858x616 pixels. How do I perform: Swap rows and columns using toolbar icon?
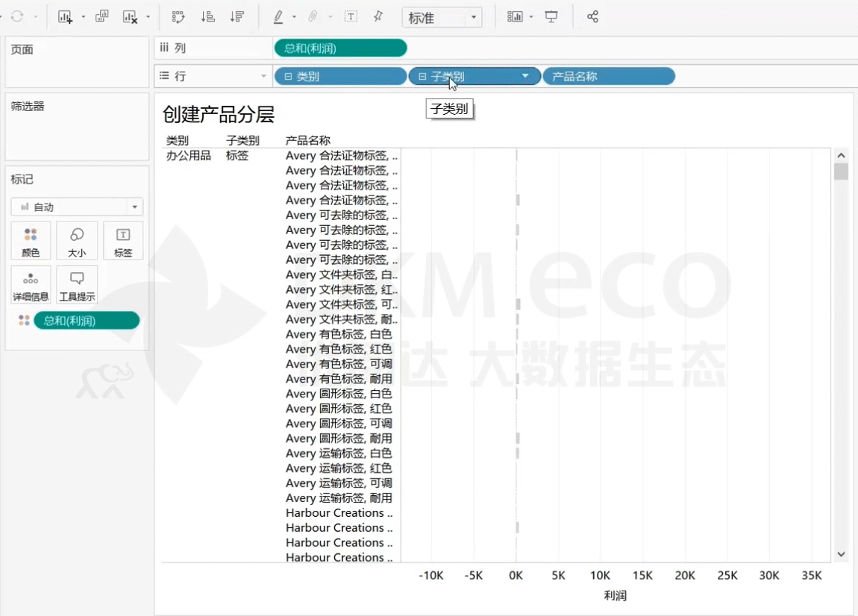coord(178,17)
